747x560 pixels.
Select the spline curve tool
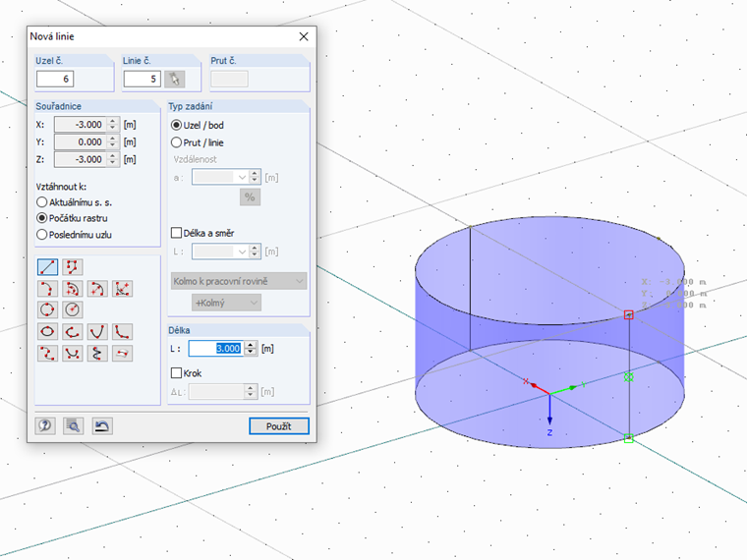click(47, 354)
